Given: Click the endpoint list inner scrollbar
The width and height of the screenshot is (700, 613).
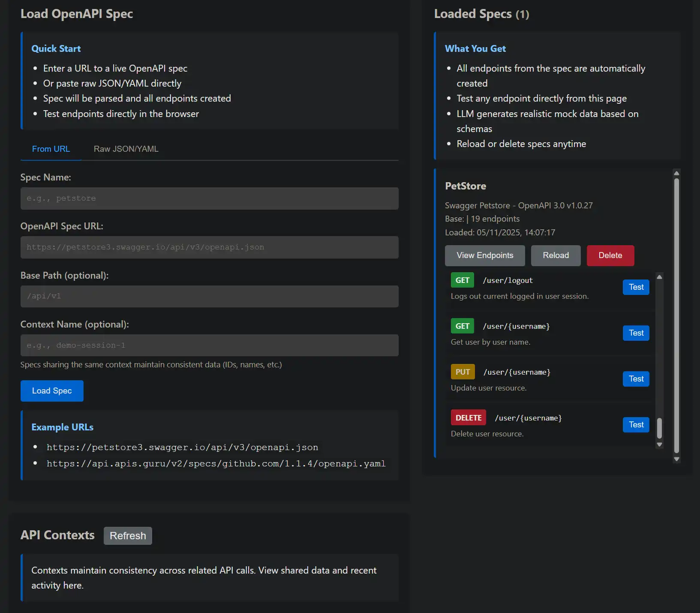Looking at the screenshot, I should click(x=659, y=360).
